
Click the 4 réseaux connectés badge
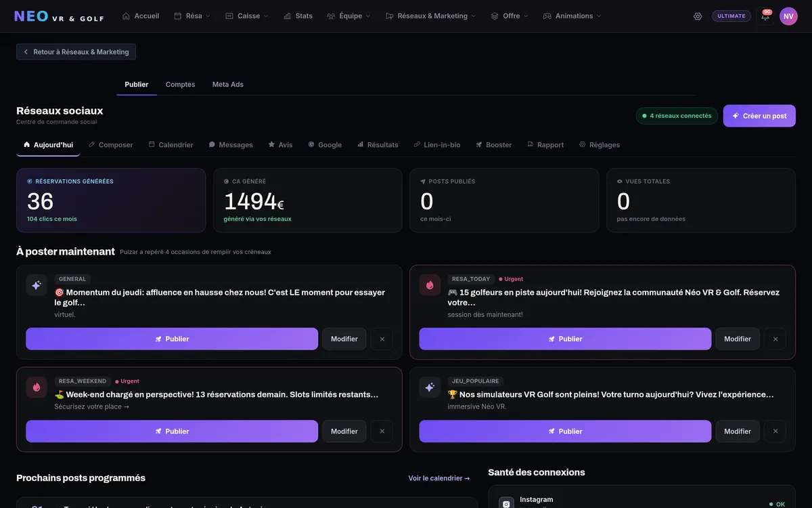point(677,116)
